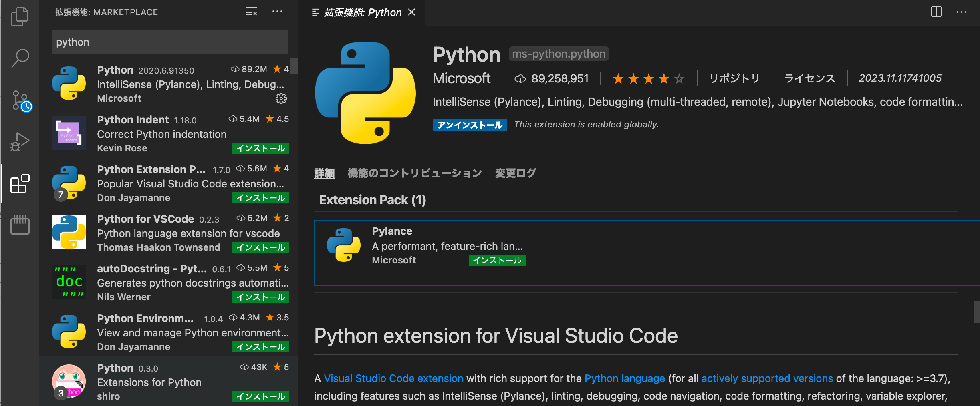Select the Python Environment Manager icon

click(x=69, y=332)
